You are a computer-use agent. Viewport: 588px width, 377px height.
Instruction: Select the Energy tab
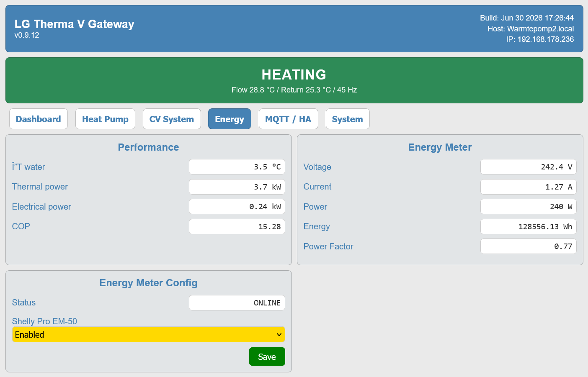230,119
